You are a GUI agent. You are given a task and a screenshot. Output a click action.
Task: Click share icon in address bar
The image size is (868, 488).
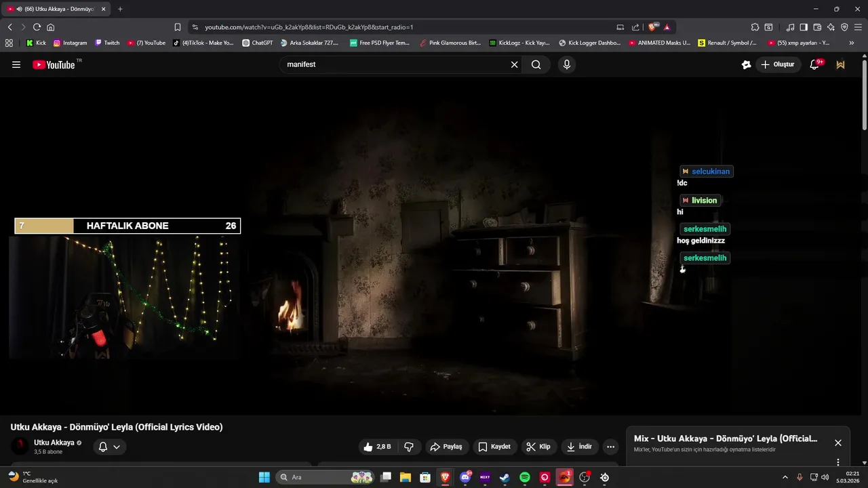tap(635, 27)
